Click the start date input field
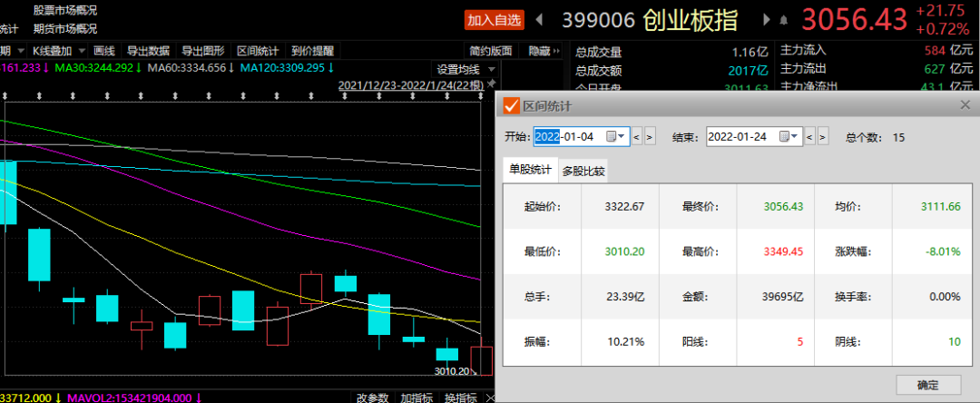The height and width of the screenshot is (403, 980). [568, 137]
